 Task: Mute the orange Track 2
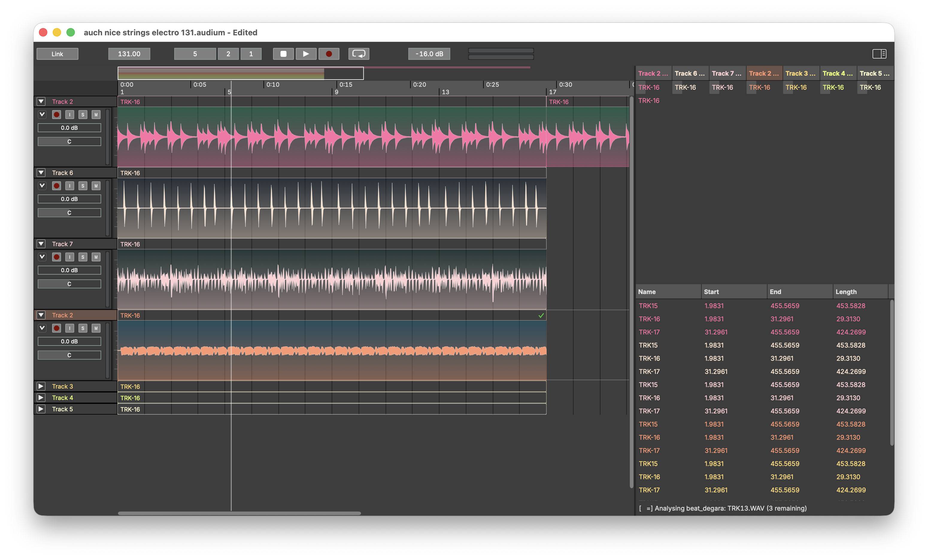point(96,328)
